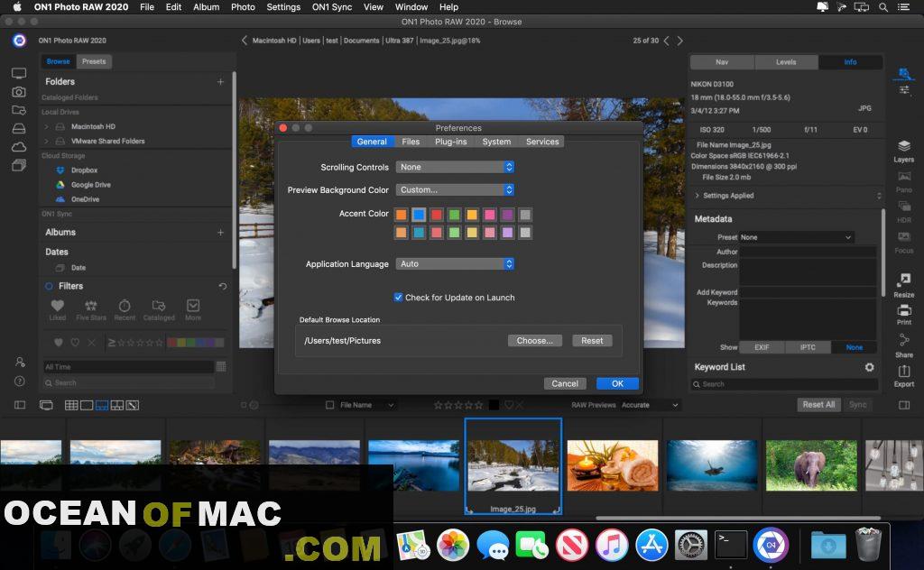The height and width of the screenshot is (570, 924).
Task: Expand VMware Shared Folders
Action: click(47, 142)
